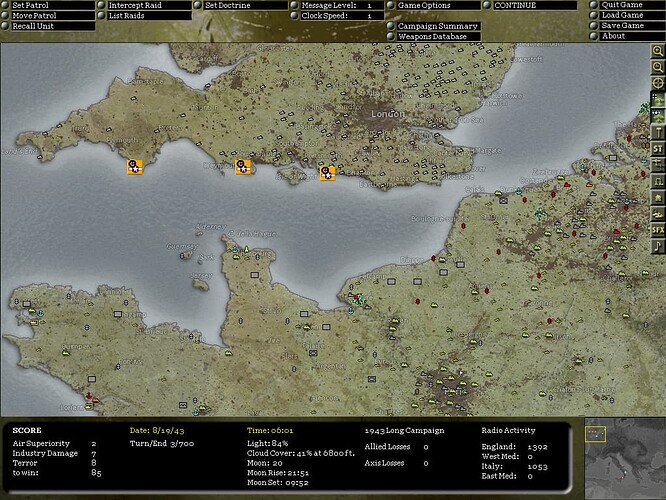
Task: Open the Intercept Raid command
Action: (x=144, y=5)
